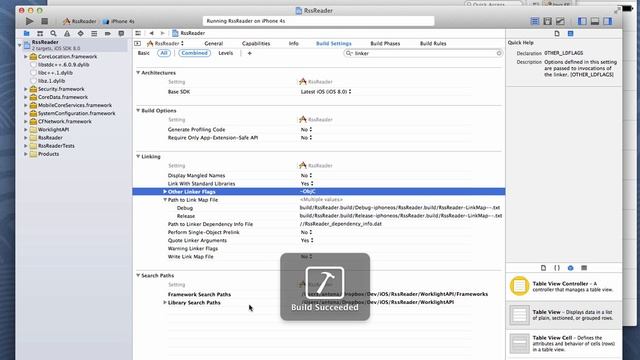Toggle the Navigator pane visibility
The height and width of the screenshot is (360, 640).
[582, 21]
